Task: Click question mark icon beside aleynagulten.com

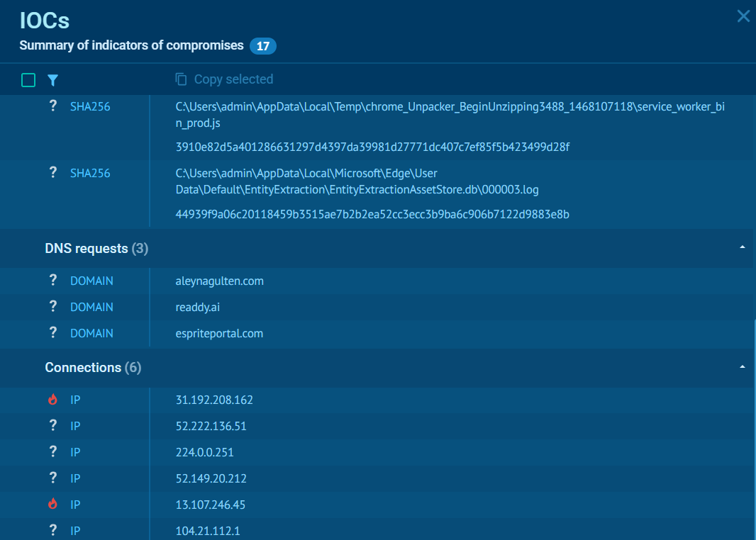Action: click(52, 281)
